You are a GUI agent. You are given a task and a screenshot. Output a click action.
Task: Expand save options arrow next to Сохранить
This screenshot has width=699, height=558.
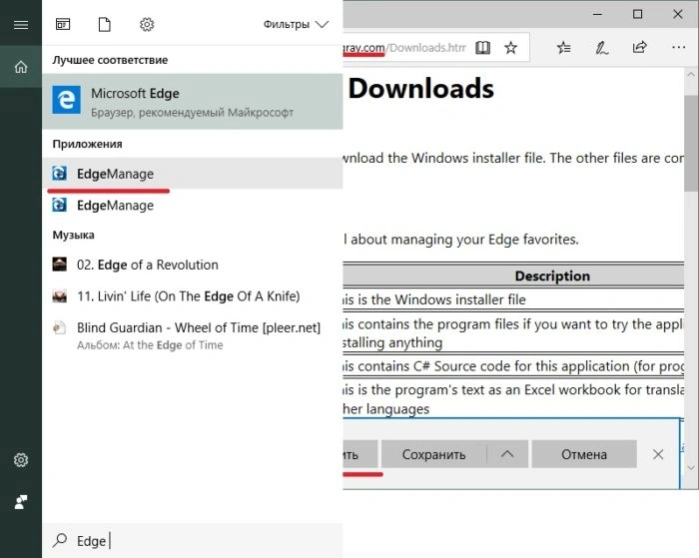click(507, 454)
